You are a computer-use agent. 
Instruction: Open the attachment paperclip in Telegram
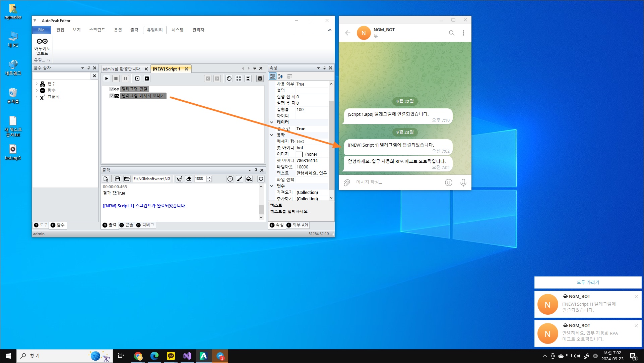(x=347, y=183)
